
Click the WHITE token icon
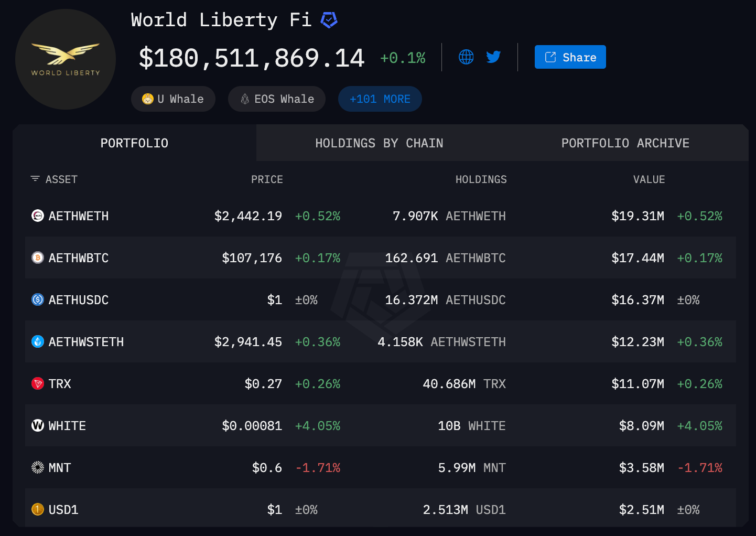click(38, 425)
